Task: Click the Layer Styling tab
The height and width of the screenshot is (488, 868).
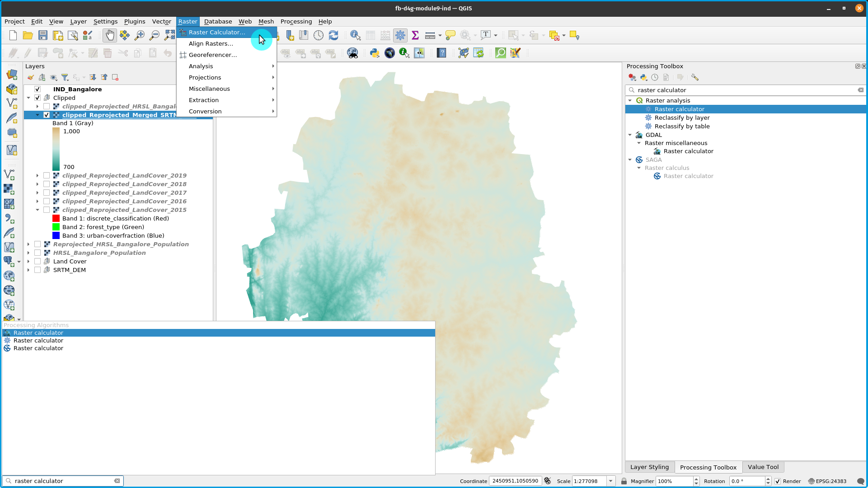Action: pyautogui.click(x=649, y=467)
